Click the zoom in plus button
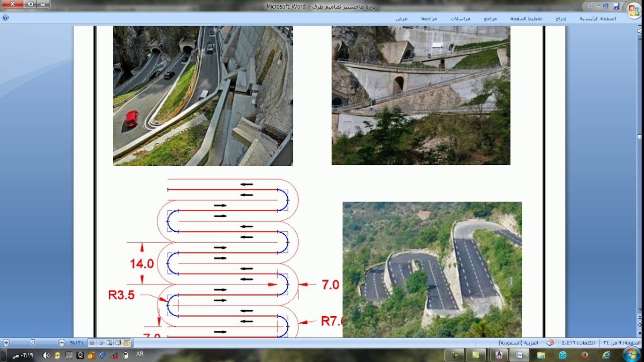644x362 pixels. tap(6, 342)
